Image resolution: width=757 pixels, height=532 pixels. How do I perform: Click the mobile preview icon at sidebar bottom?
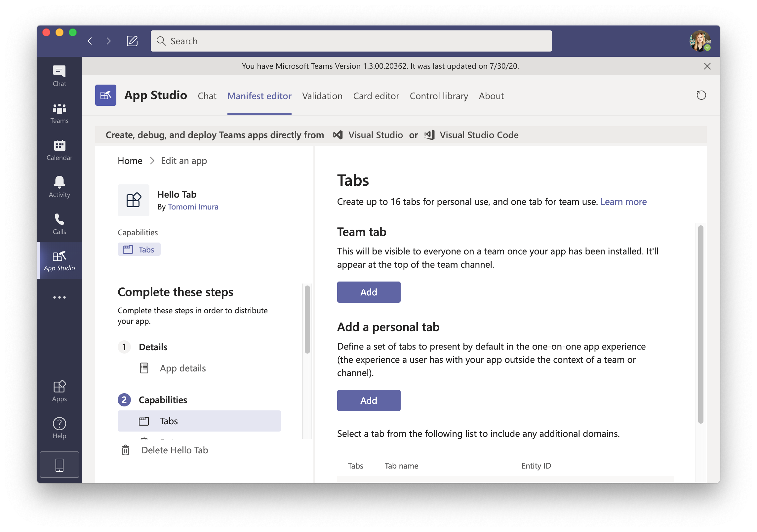[x=59, y=465]
